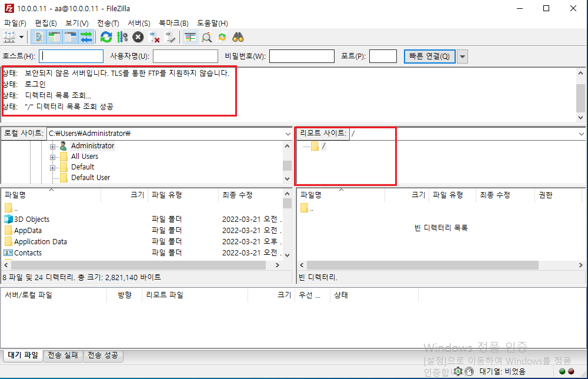The height and width of the screenshot is (379, 588).
Task: Click green activity indicator in status bar
Action: 562,371
